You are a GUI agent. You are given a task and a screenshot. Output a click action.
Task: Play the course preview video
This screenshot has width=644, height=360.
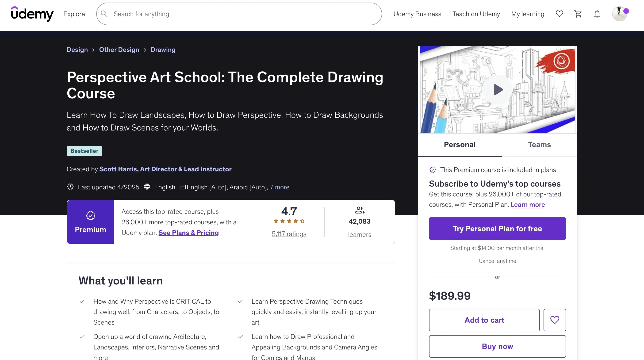point(497,89)
